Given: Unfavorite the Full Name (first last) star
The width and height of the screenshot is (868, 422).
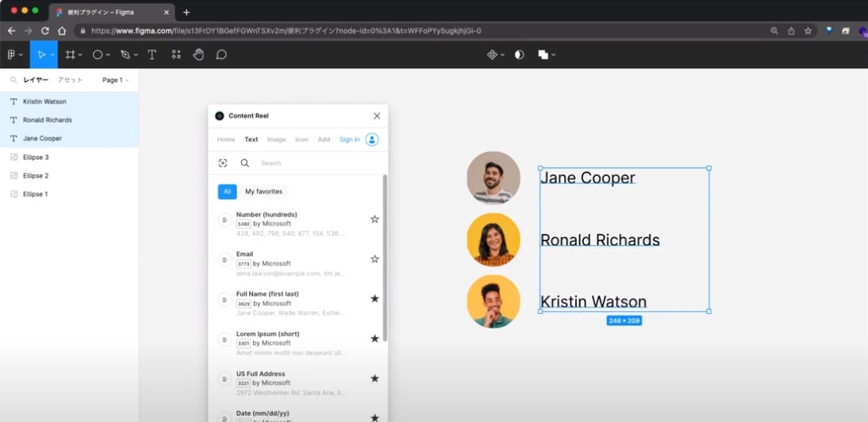Looking at the screenshot, I should click(375, 299).
